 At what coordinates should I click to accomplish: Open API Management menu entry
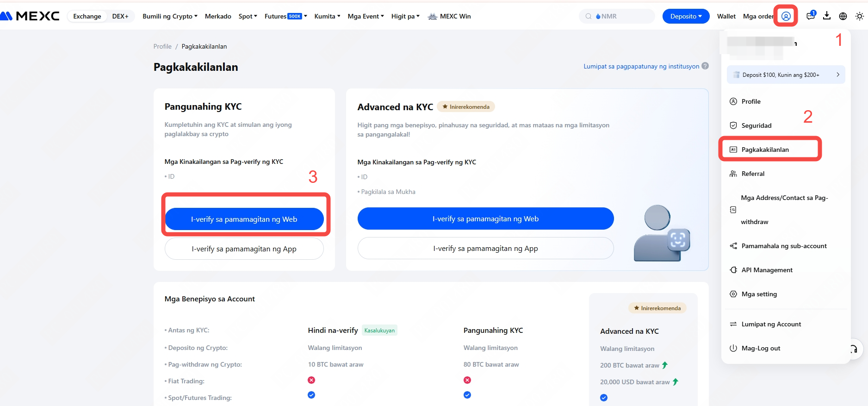(767, 270)
